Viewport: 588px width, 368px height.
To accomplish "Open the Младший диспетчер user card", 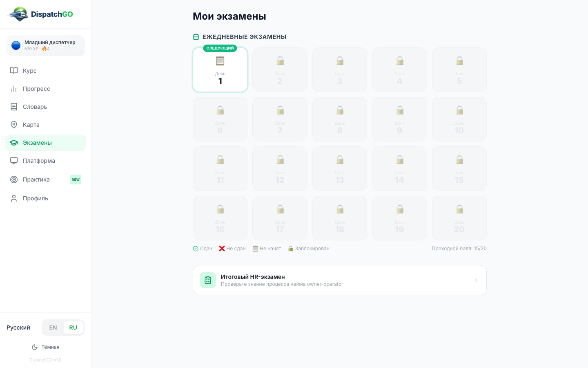I will [x=45, y=45].
